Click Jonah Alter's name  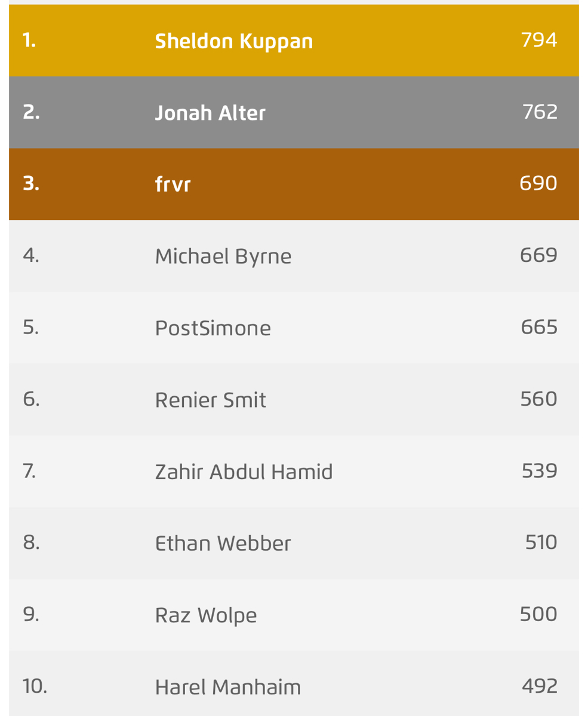210,113
